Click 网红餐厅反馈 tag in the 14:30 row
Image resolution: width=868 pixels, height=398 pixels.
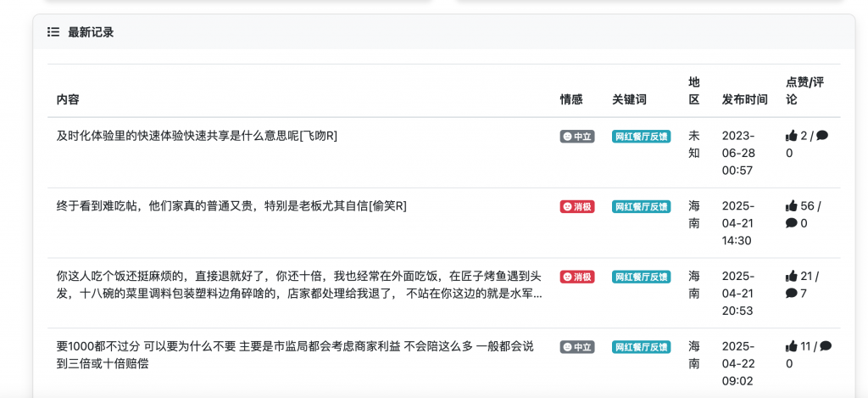pyautogui.click(x=641, y=207)
